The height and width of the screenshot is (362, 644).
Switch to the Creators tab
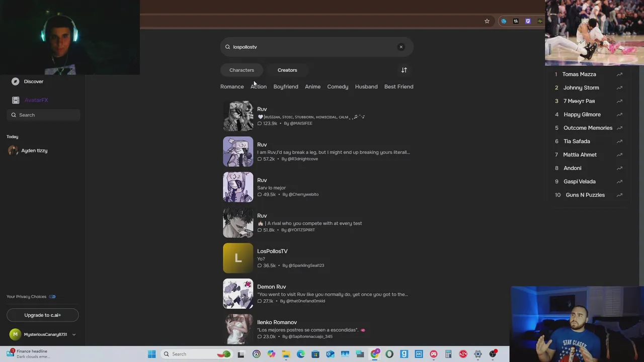tap(287, 70)
